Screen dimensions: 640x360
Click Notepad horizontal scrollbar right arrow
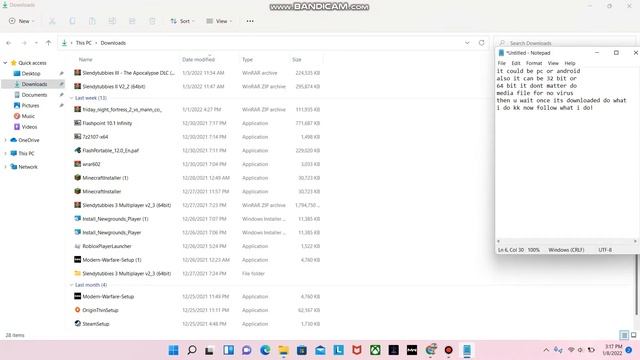[x=635, y=241]
